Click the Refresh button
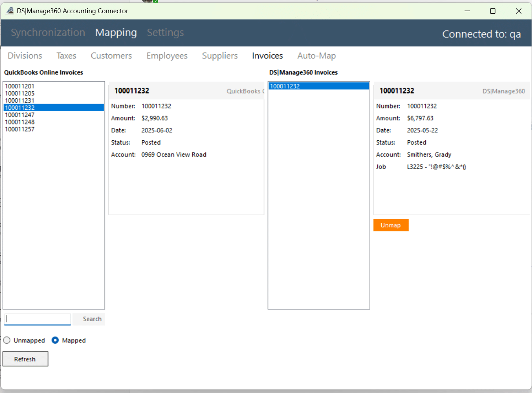Viewport: 532px width, 393px height. (25, 359)
